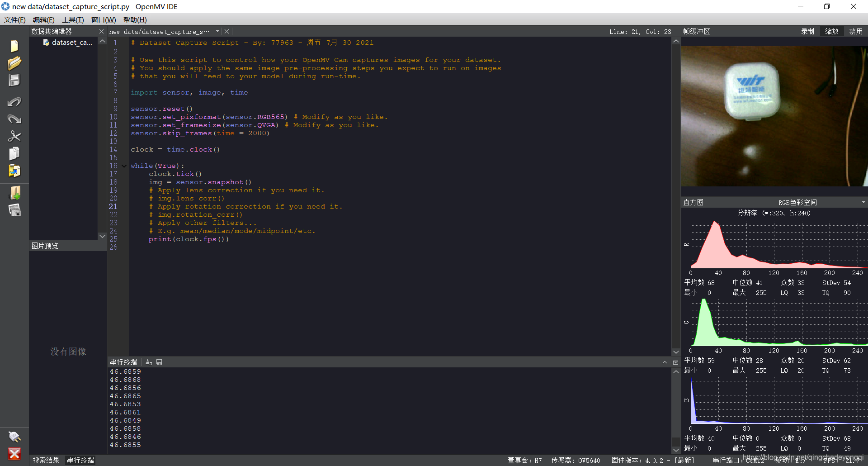Image resolution: width=868 pixels, height=466 pixels.
Task: Click the 46.6859 terminal output line
Action: tap(125, 372)
